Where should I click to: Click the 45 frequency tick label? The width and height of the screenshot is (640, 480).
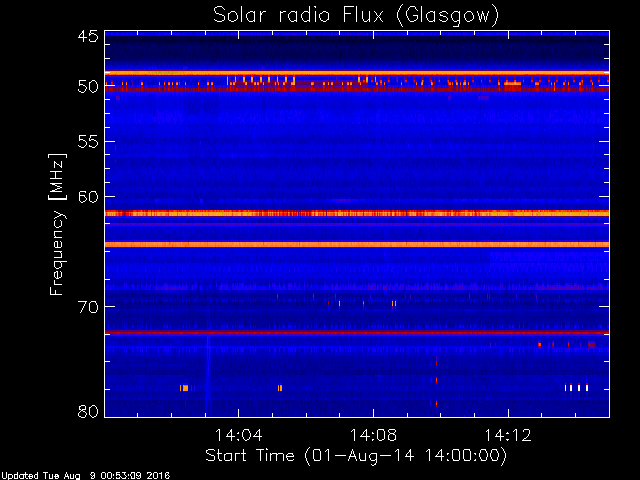point(88,36)
